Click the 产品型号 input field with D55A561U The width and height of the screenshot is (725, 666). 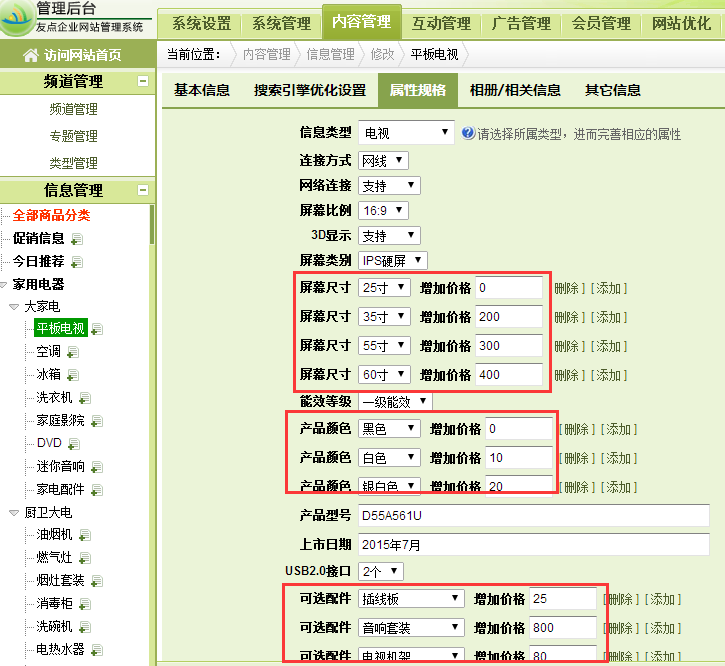(532, 515)
